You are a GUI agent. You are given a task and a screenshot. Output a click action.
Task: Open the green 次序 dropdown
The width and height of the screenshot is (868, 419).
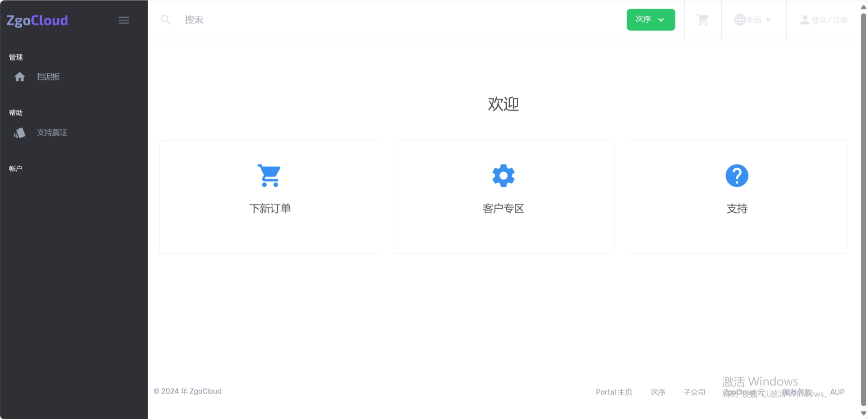[x=650, y=20]
